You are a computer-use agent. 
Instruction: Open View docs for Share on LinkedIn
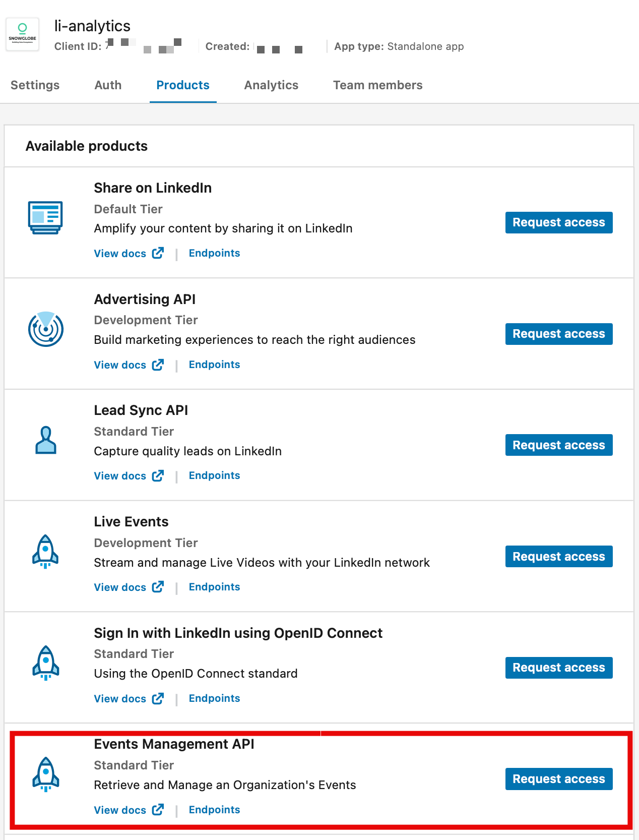pos(129,254)
